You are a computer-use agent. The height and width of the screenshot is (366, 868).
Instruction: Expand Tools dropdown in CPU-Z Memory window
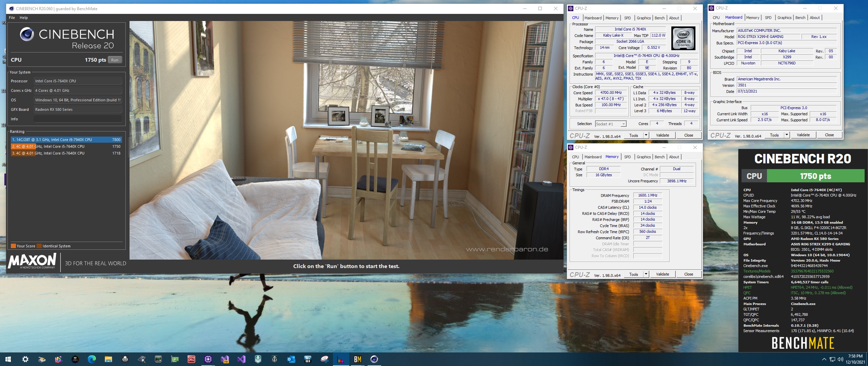tap(646, 274)
